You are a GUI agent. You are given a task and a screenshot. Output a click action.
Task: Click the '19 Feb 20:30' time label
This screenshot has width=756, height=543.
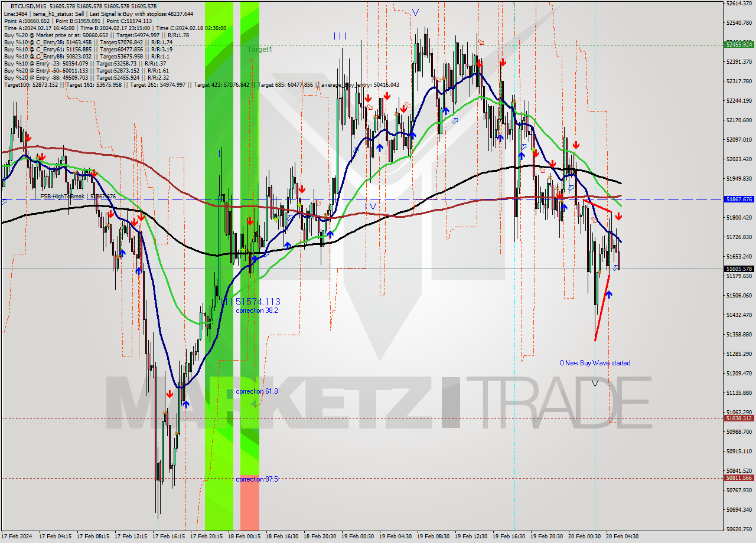pos(547,537)
